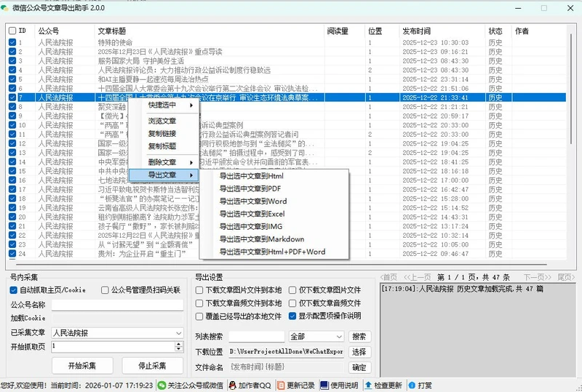This screenshot has width=582, height=392.
Task: Choose 复制链接 in context menu
Action: pos(164,134)
